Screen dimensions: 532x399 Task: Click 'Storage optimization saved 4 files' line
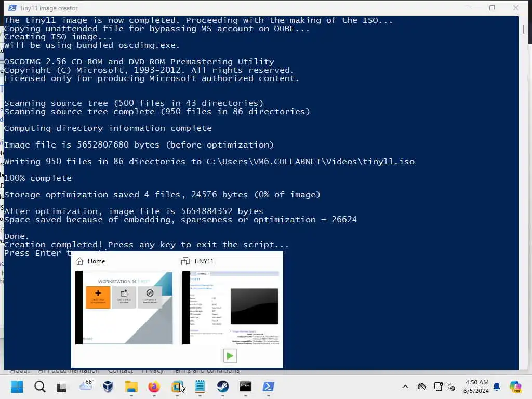click(162, 195)
